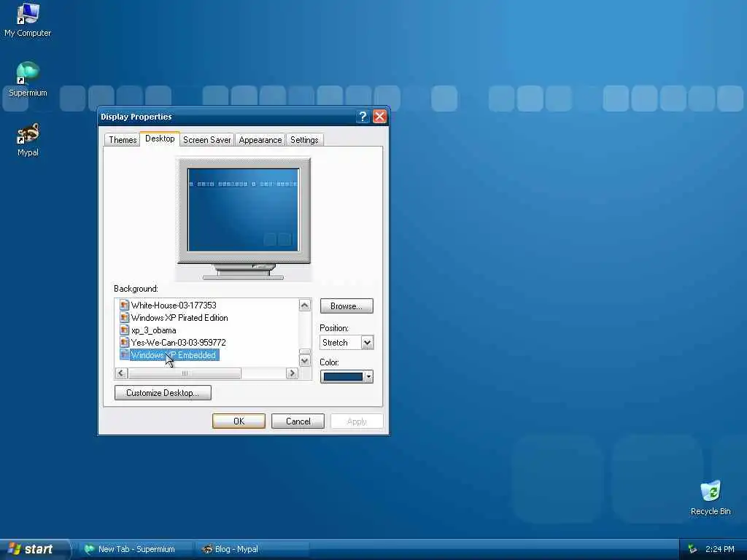Switch to the Themes tab

click(123, 140)
